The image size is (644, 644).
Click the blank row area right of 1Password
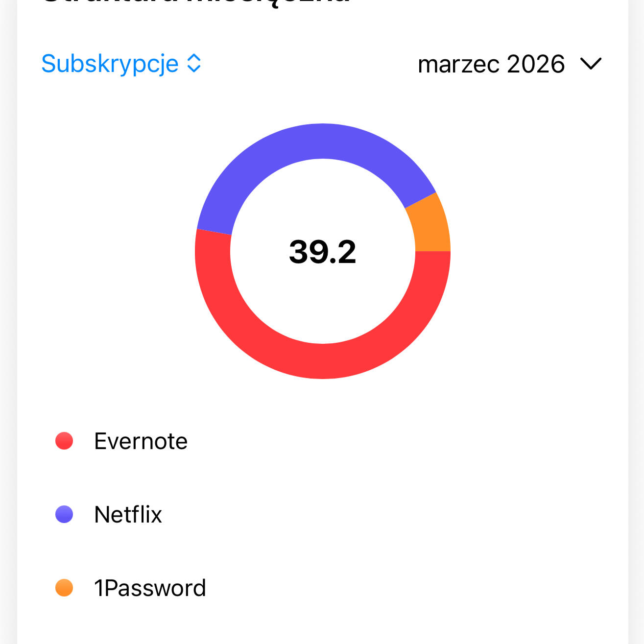[x=392, y=588]
